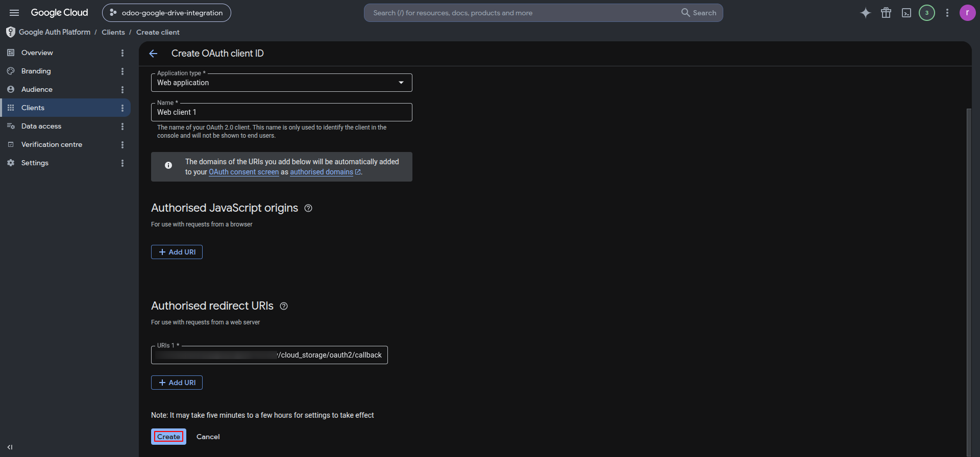
Task: Open the top bar three-dot utilities menu
Action: [x=947, y=13]
